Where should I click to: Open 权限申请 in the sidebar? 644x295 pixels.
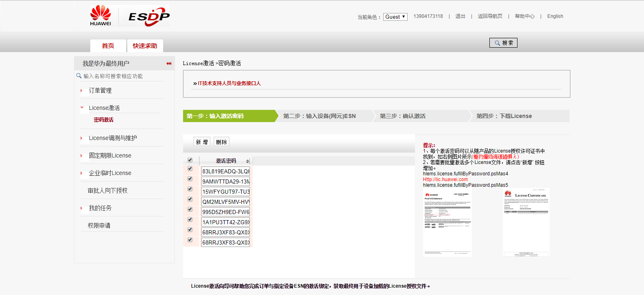[99, 225]
